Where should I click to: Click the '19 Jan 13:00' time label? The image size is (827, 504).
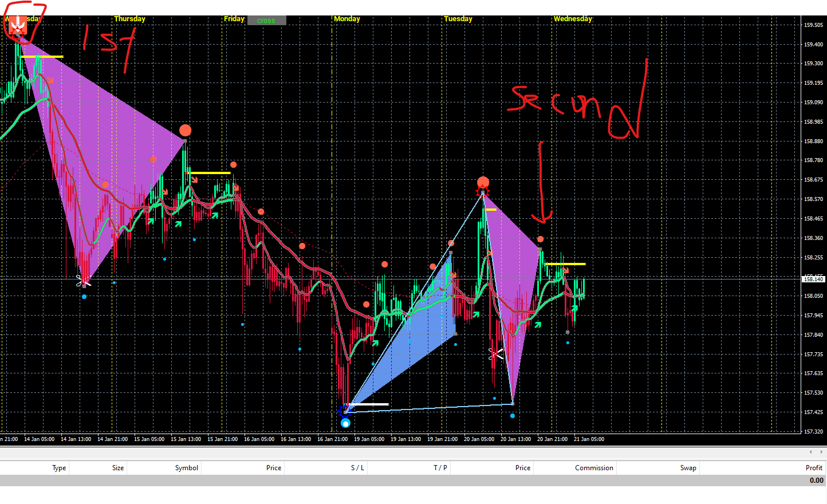pos(406,439)
